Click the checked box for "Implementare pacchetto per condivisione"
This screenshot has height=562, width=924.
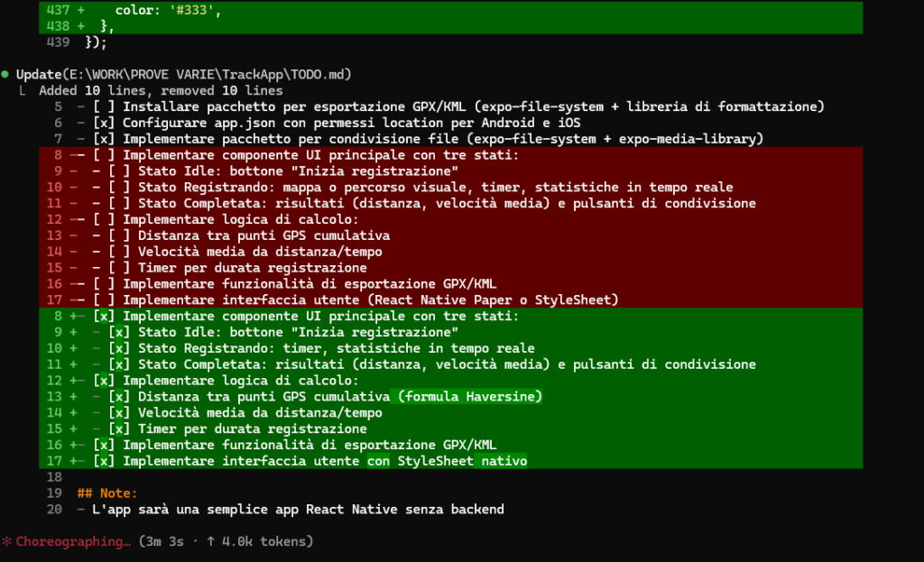click(104, 139)
